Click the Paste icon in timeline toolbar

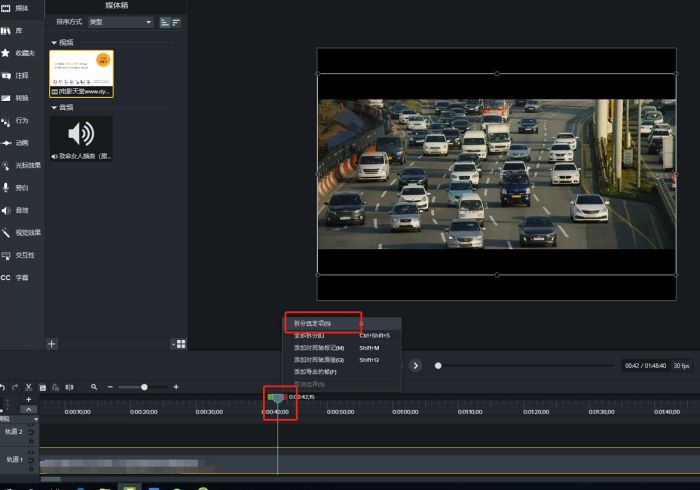pyautogui.click(x=55, y=387)
